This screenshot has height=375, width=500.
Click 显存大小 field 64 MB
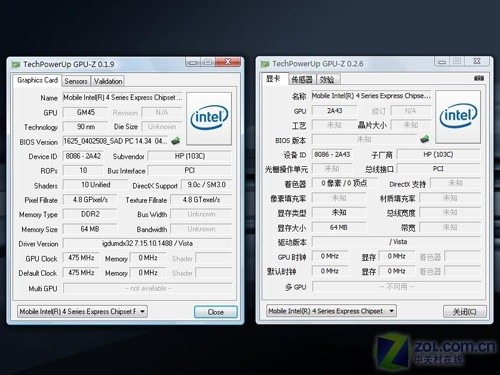coord(339,227)
